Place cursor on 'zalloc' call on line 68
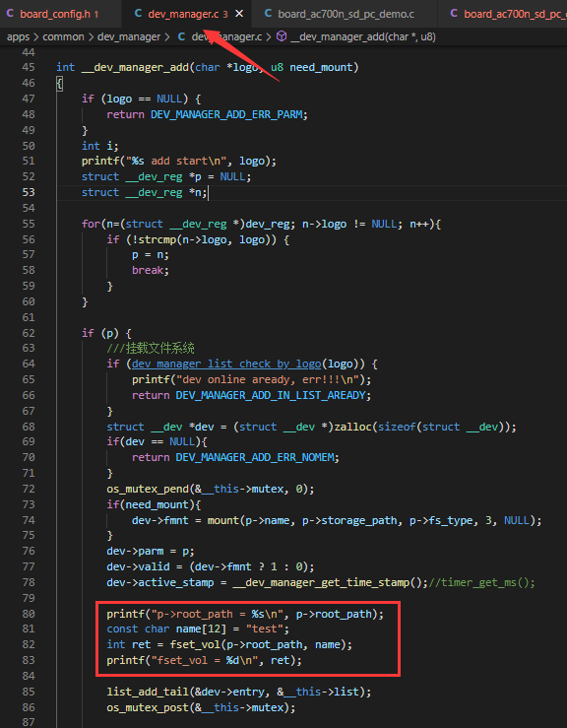The height and width of the screenshot is (728, 567). (x=352, y=427)
